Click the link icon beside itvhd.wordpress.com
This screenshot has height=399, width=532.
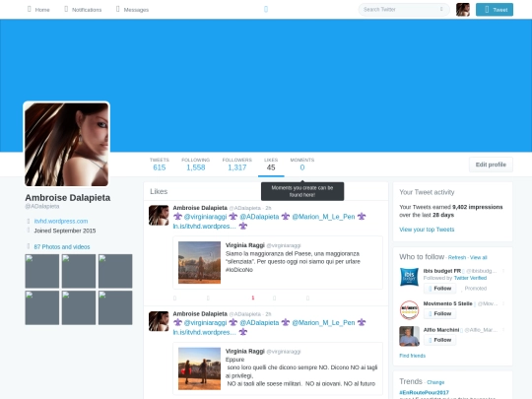29,222
